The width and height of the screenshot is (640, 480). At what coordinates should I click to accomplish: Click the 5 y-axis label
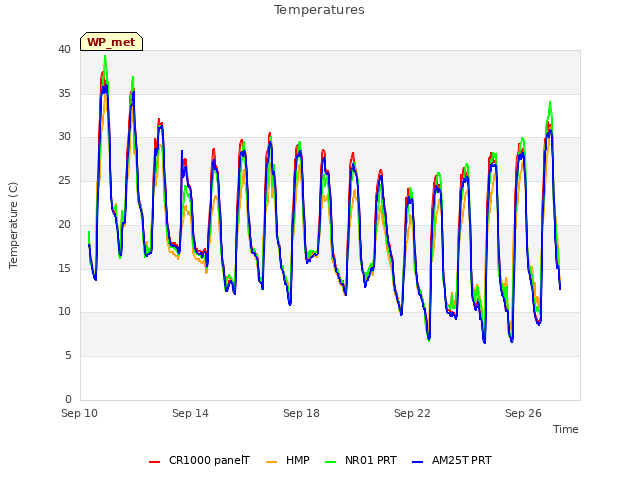[x=68, y=356]
